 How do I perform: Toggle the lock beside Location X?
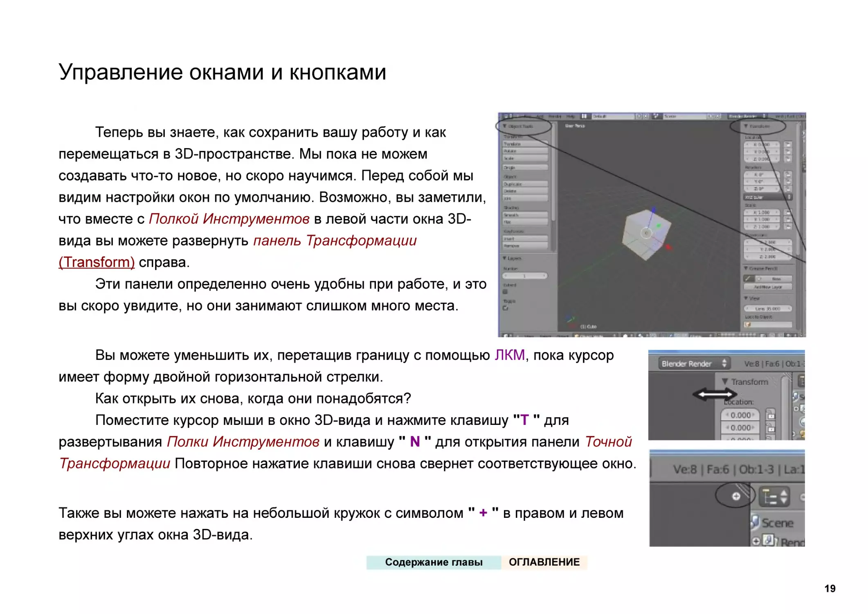point(788,144)
